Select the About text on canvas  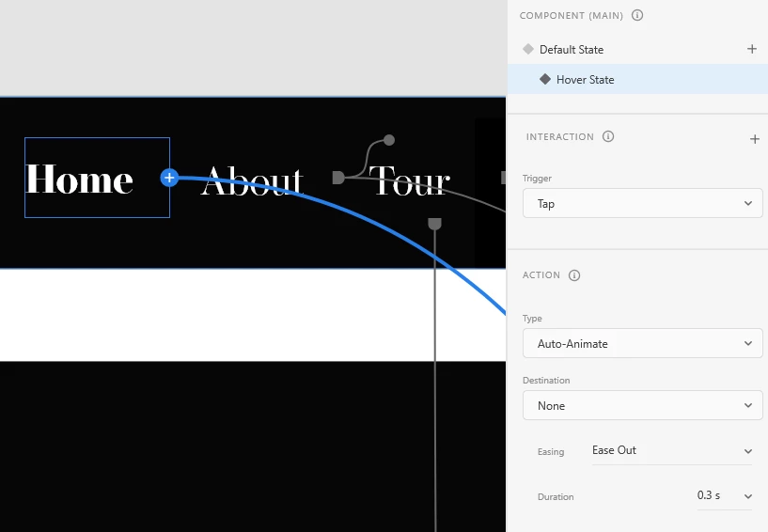[x=252, y=180]
